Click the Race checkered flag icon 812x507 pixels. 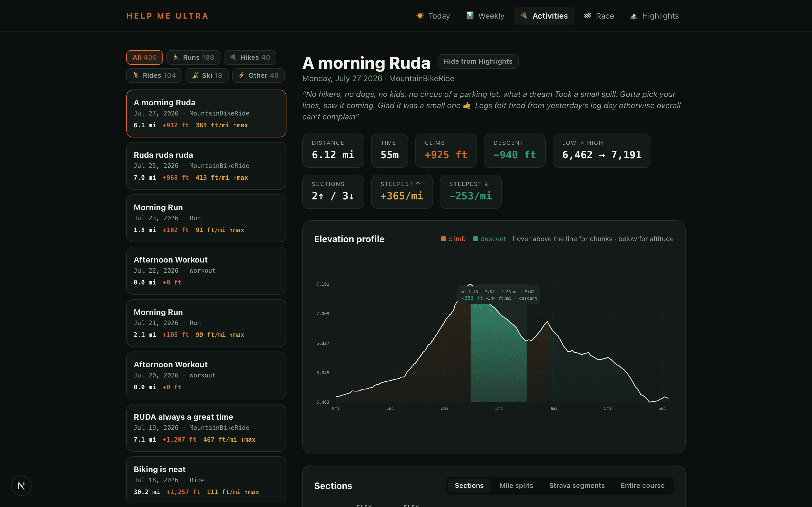587,16
